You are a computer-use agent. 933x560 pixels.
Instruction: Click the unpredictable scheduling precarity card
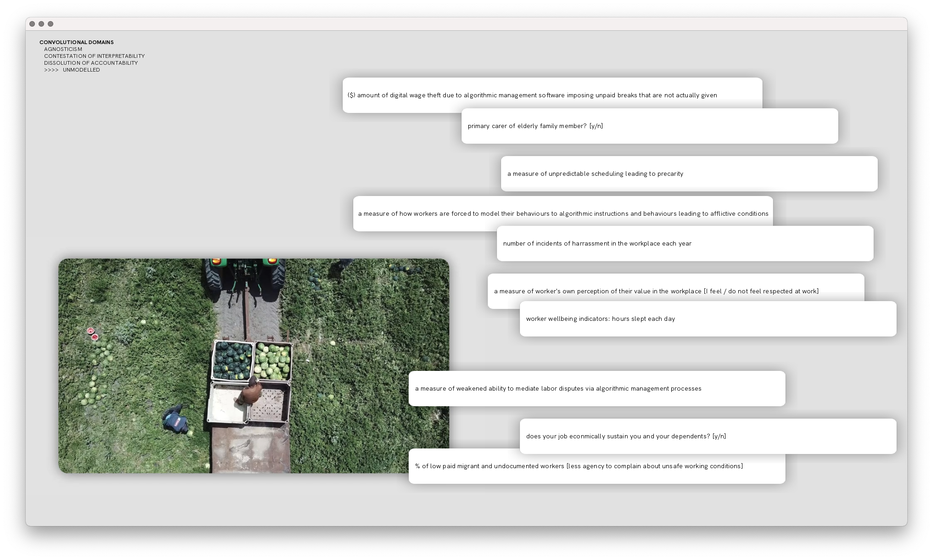(689, 174)
